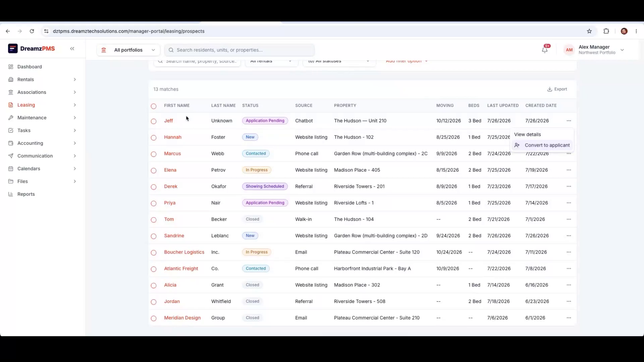Click the notifications bell icon
This screenshot has width=644, height=362.
pos(544,50)
